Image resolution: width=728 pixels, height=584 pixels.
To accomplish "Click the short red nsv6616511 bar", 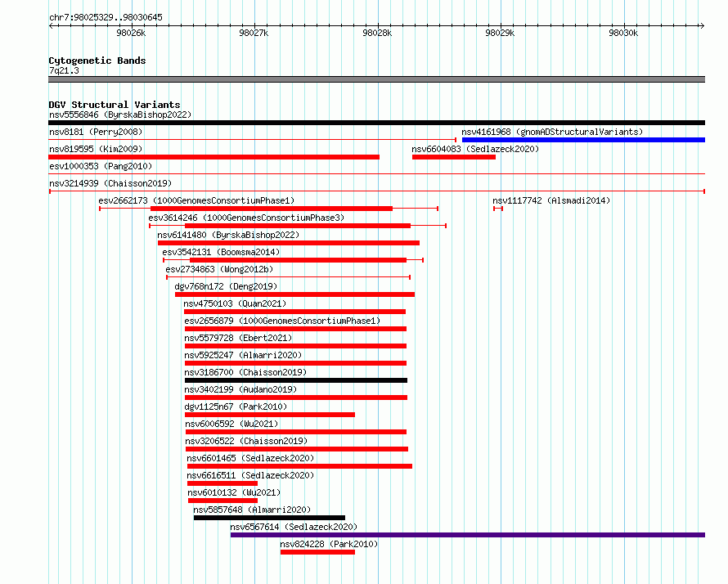I will pos(222,483).
